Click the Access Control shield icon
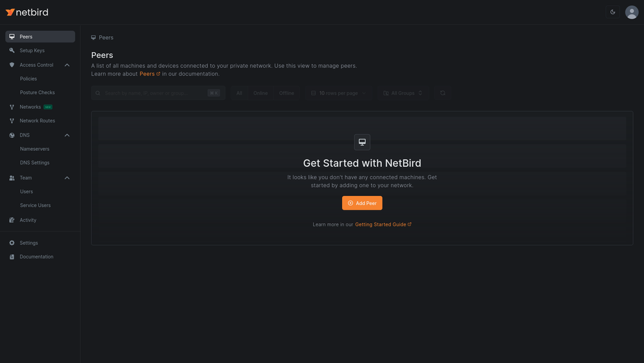 point(12,65)
